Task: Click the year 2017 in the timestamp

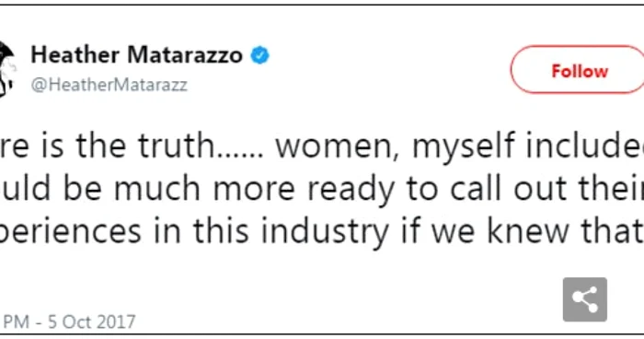Action: coord(117,322)
